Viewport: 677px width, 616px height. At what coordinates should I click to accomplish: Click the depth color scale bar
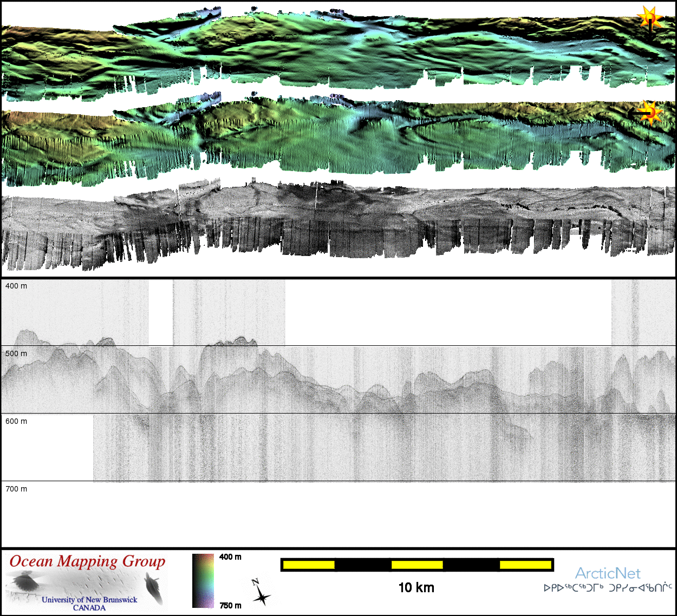pos(203,581)
